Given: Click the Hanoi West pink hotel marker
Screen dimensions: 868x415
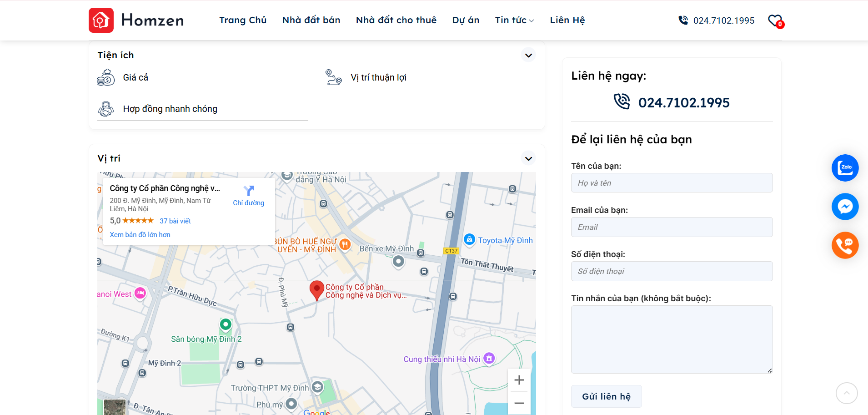Looking at the screenshot, I should 140,294.
